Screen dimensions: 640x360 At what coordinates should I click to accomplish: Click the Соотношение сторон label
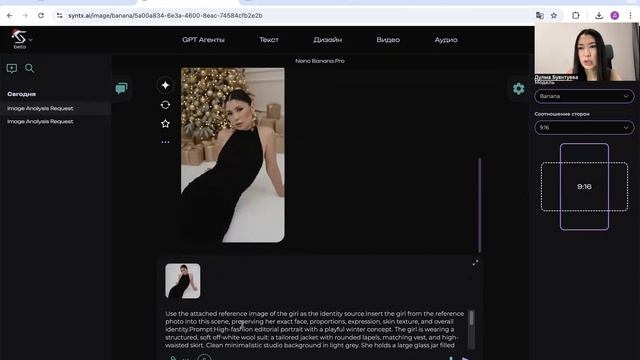click(x=562, y=114)
